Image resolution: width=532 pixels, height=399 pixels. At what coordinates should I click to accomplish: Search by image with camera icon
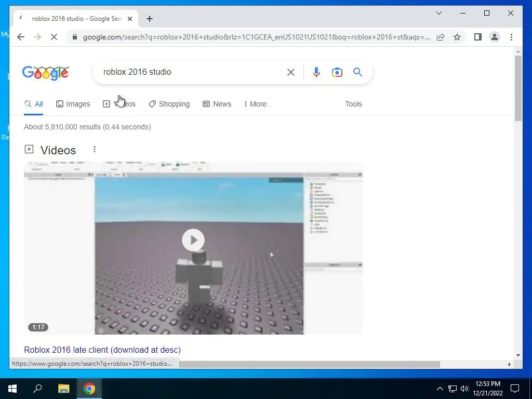click(337, 72)
